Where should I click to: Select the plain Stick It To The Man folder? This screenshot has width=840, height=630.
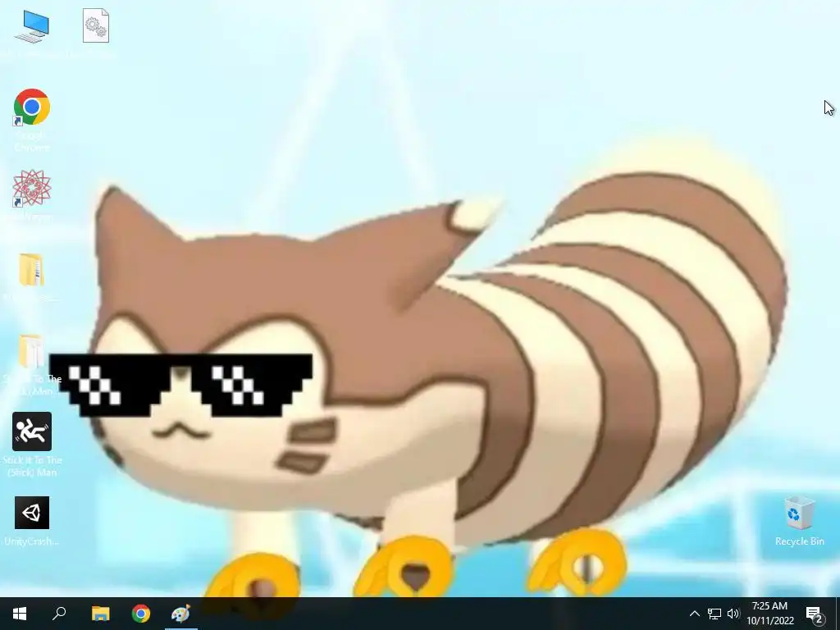click(x=32, y=351)
